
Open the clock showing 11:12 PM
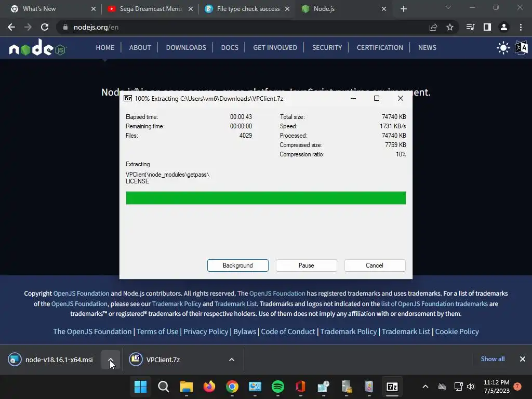click(x=496, y=387)
